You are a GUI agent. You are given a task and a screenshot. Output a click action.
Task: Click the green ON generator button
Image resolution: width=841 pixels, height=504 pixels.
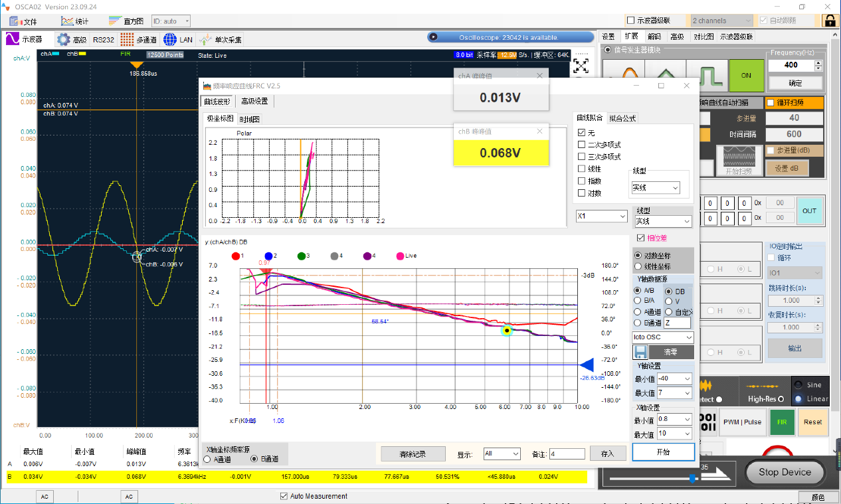tap(746, 75)
